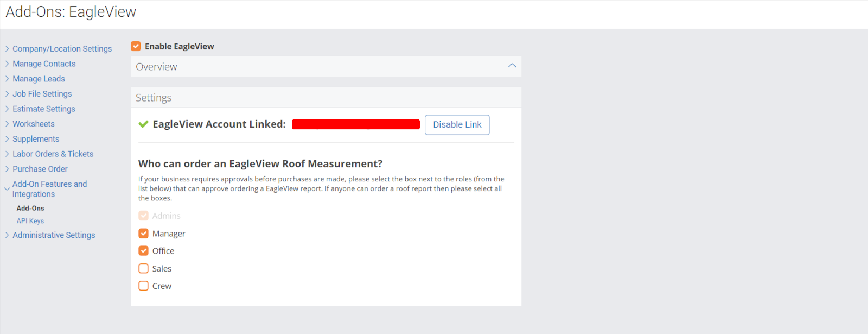Expand the Purchase Order section
This screenshot has height=334, width=868.
36,169
